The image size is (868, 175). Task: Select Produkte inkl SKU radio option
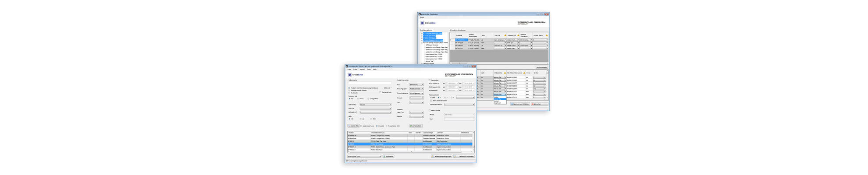click(x=387, y=126)
